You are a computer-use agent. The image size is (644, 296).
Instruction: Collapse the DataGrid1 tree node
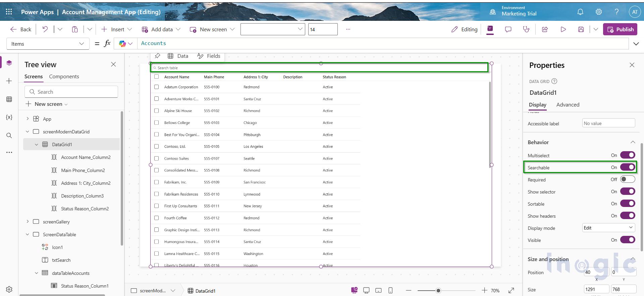pyautogui.click(x=37, y=144)
